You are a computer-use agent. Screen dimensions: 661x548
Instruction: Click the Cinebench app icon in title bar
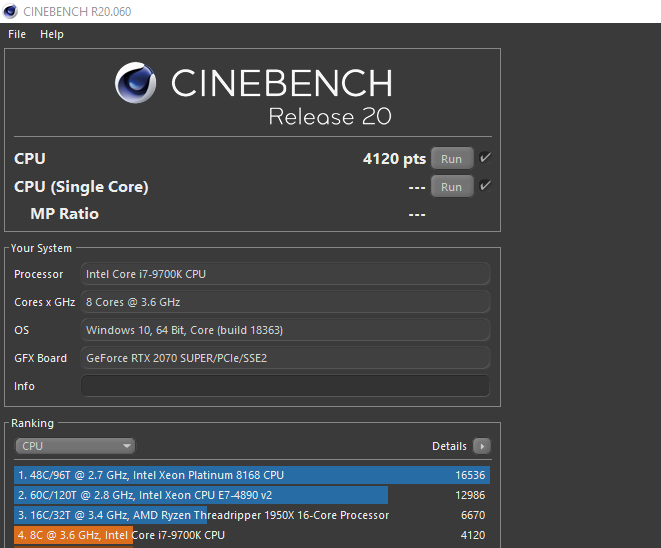pos(10,11)
